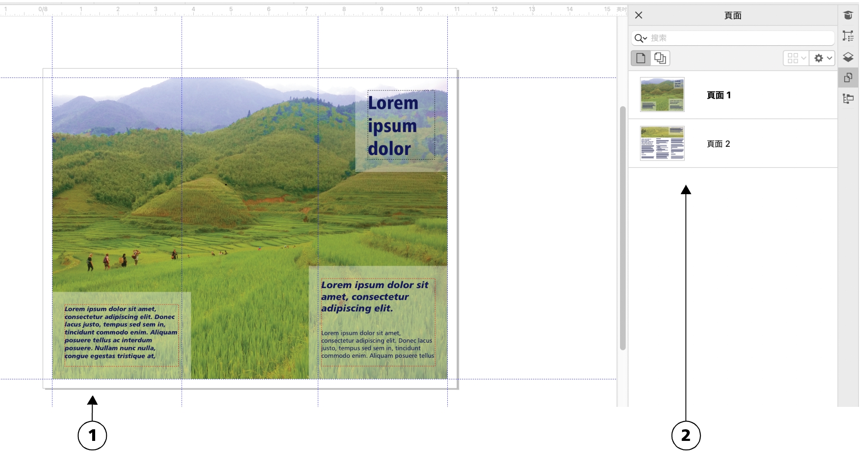Toggle multipage view mode
Image resolution: width=868 pixels, height=462 pixels.
pos(660,58)
